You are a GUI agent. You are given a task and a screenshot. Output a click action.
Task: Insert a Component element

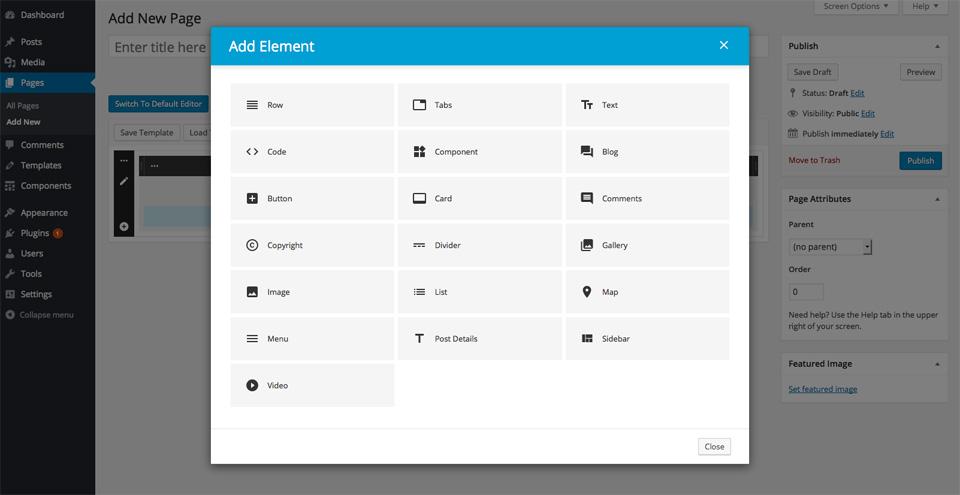pos(479,151)
